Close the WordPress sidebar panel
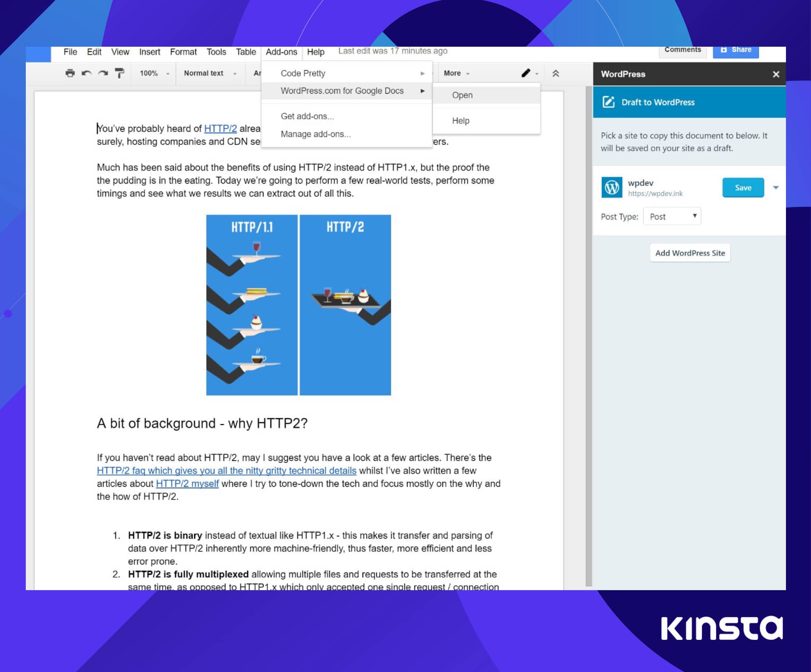Viewport: 811px width, 672px height. 775,74
